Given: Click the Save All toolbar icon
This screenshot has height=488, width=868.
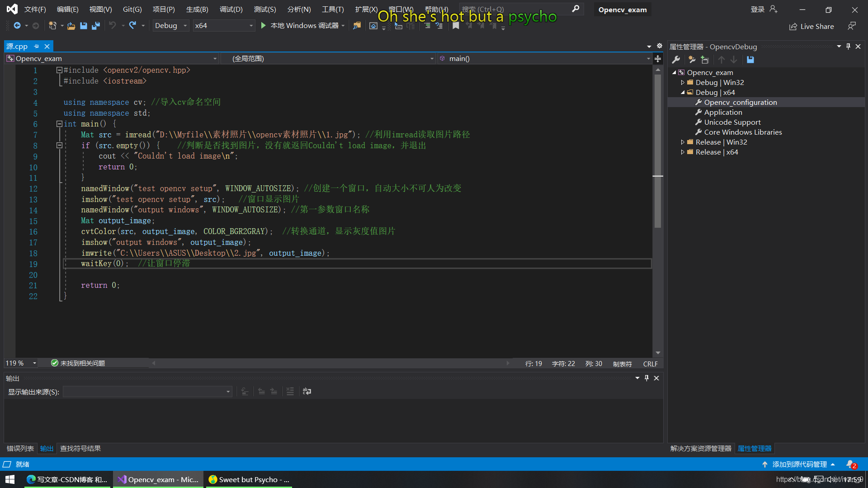Looking at the screenshot, I should 96,26.
